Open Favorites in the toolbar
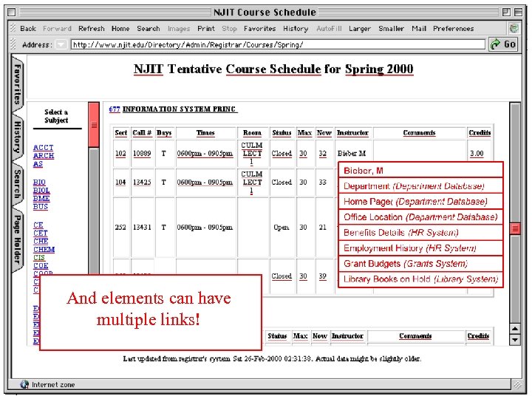 259,29
